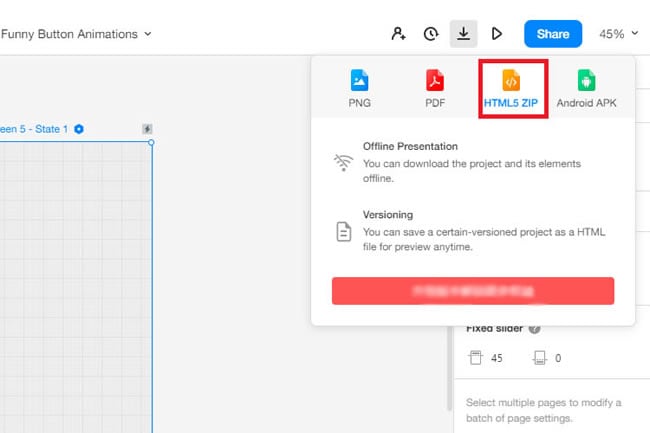Expand the Funny Button Animations project dropdown
Screen dimensions: 650x433
76,34
